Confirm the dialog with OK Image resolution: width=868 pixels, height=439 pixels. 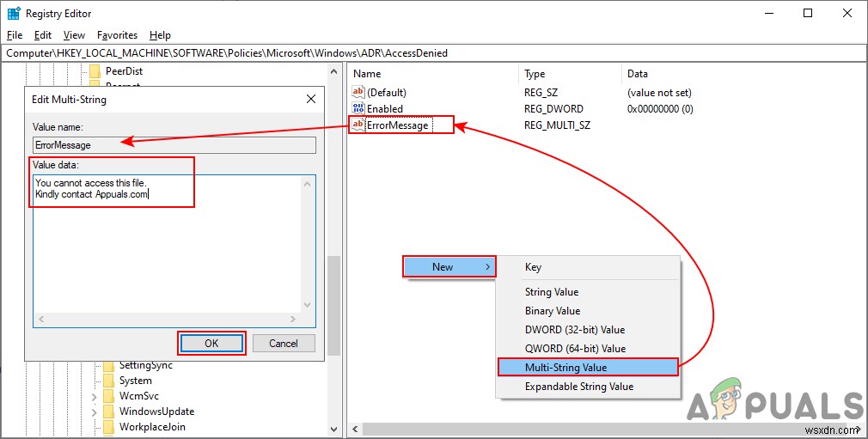pyautogui.click(x=211, y=344)
